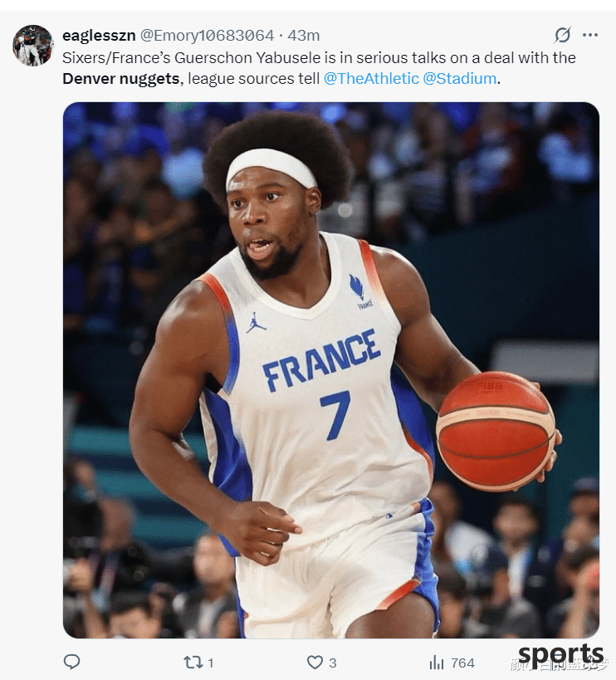Screen dimensions: 616x680
Task: Click the 764 views count
Action: coord(462,663)
